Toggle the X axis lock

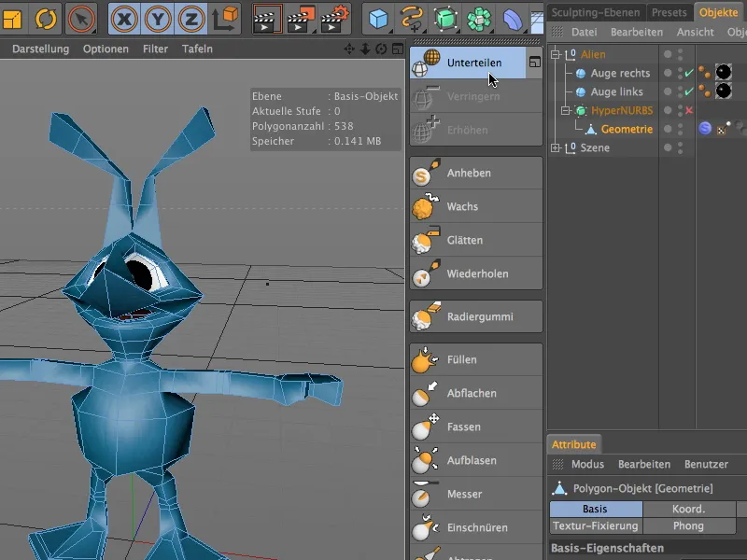124,19
